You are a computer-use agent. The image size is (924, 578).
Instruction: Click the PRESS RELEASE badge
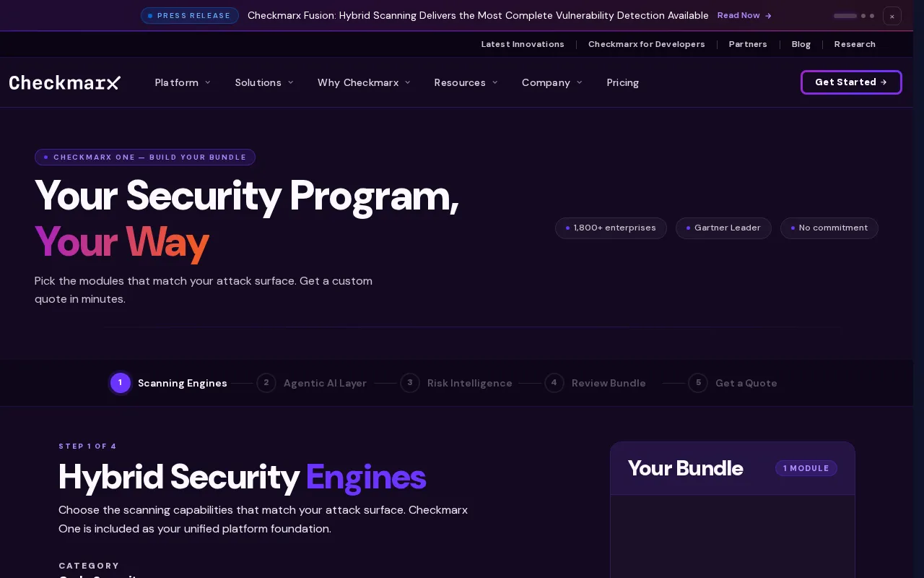190,15
